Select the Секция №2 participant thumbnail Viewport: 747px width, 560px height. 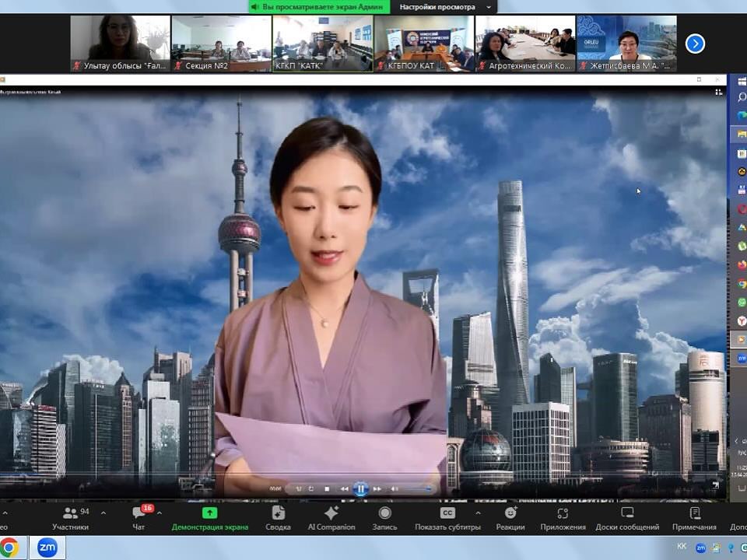pyautogui.click(x=222, y=44)
